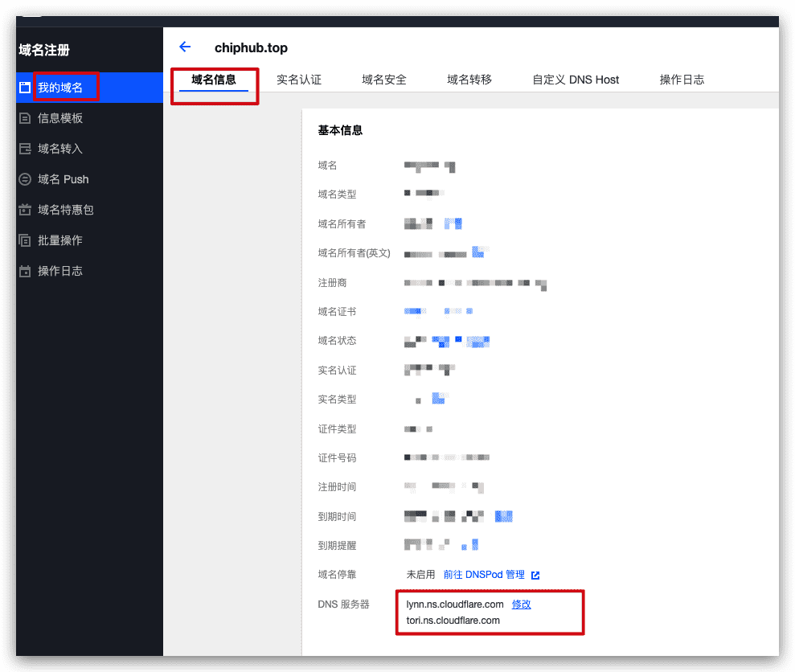This screenshot has width=795, height=672.
Task: Click the 我的域名 sidebar icon
Action: (x=25, y=88)
